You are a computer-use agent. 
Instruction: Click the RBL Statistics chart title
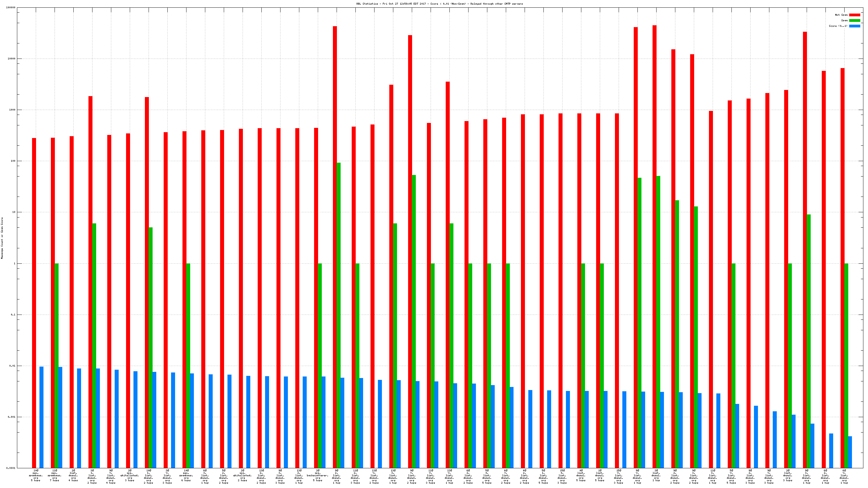tap(439, 4)
